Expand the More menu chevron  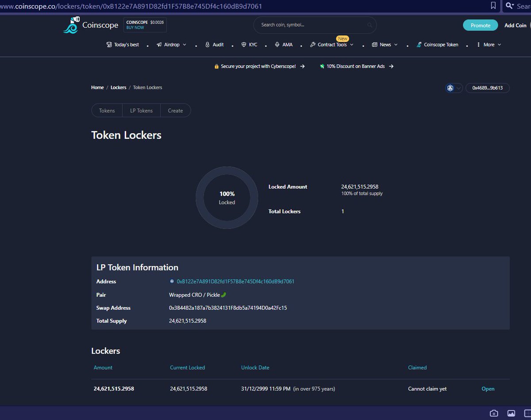point(500,45)
